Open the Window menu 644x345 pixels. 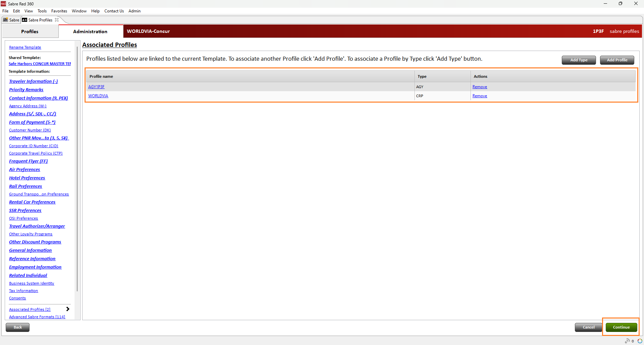[79, 11]
